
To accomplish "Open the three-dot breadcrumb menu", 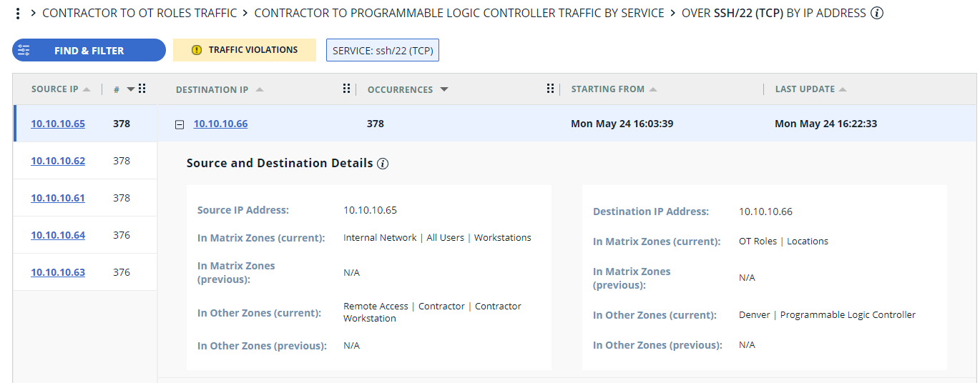I will (18, 14).
